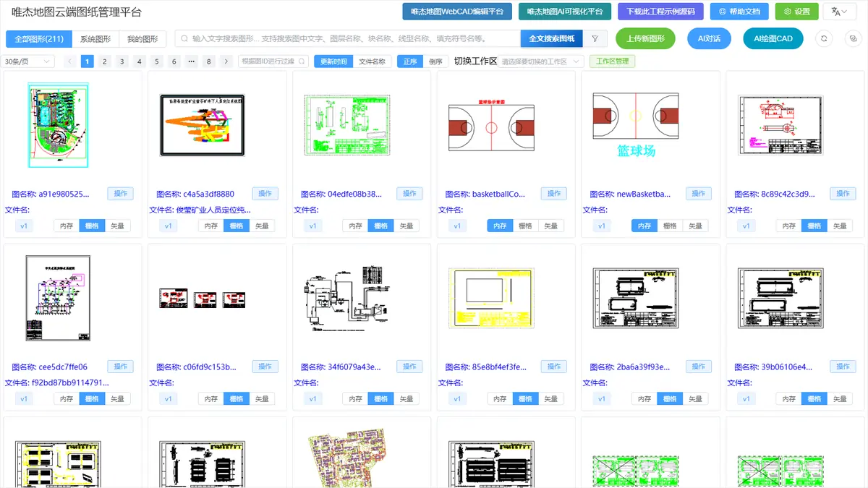Switch to 系统图形 tab
The image size is (868, 488).
[x=95, y=39]
